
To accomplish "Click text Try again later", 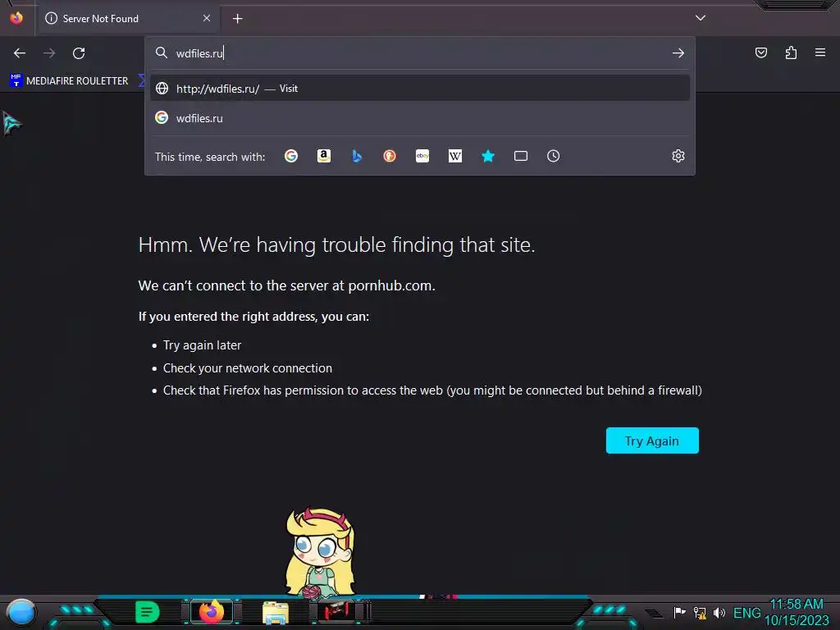I will [x=202, y=345].
